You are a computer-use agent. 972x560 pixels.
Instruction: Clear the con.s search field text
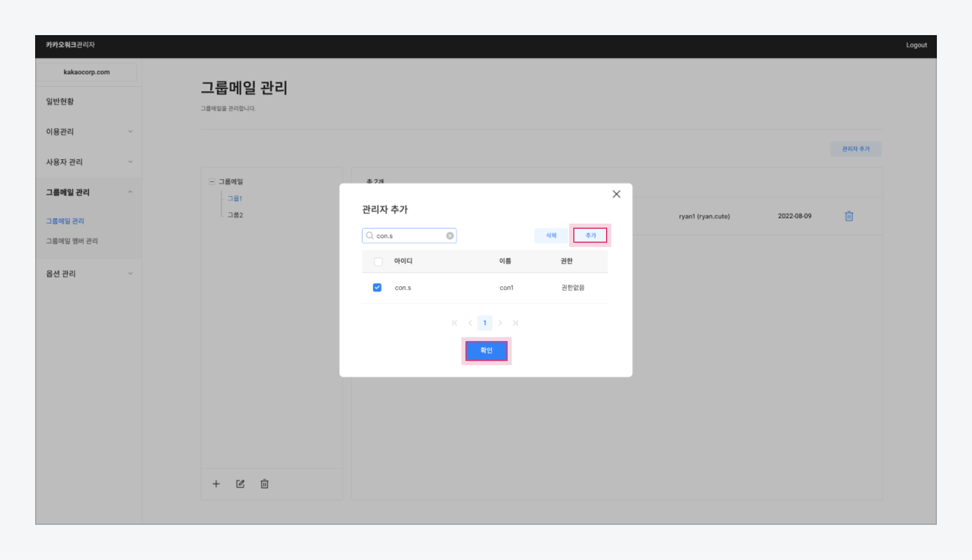click(x=450, y=236)
